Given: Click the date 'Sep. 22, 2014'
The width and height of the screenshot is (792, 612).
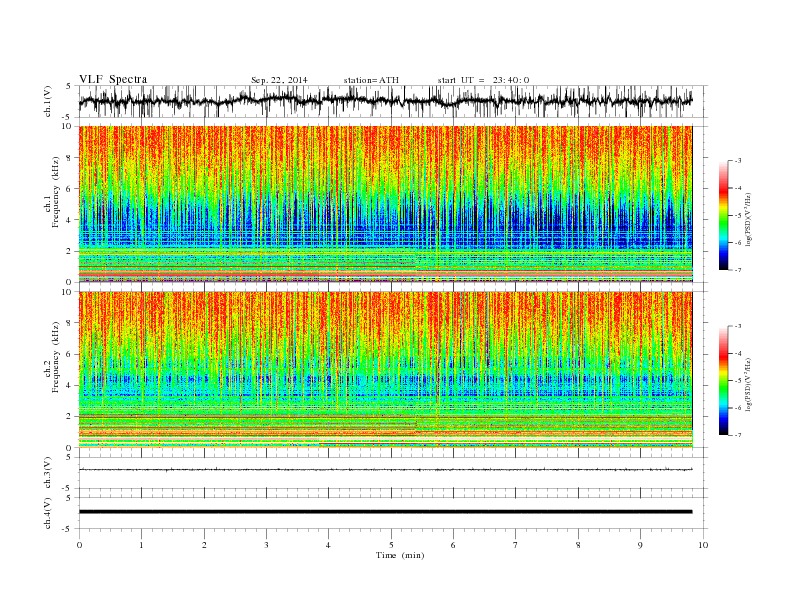Looking at the screenshot, I should coord(279,80).
